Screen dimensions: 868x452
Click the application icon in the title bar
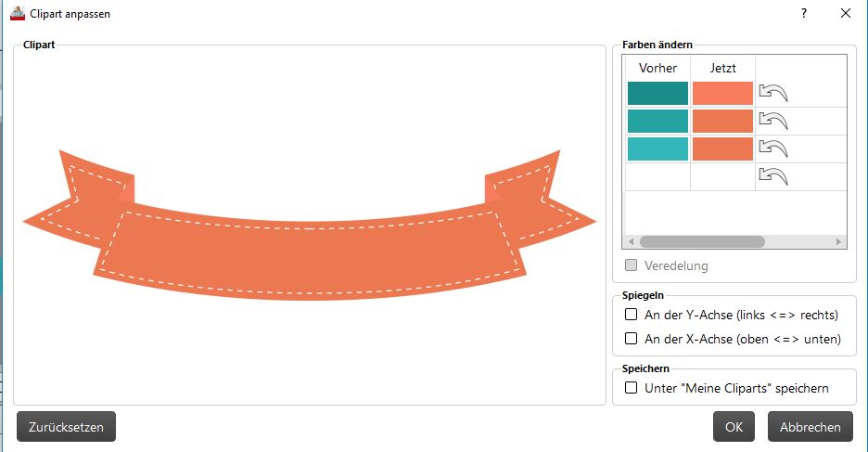pyautogui.click(x=17, y=13)
